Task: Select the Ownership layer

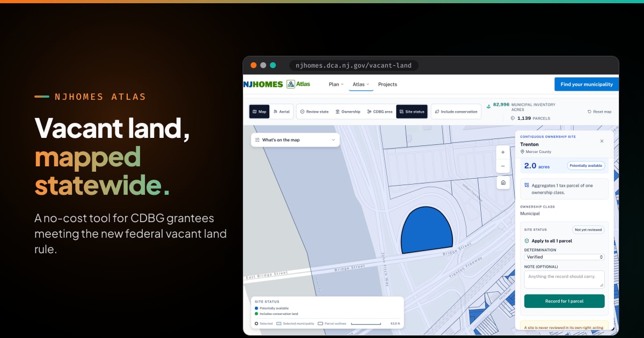Action: click(348, 112)
